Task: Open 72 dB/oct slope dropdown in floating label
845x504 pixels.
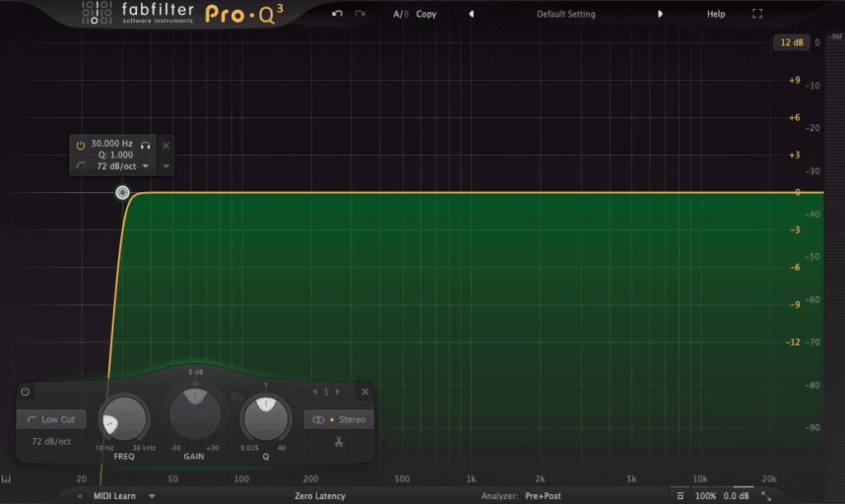Action: (x=122, y=167)
